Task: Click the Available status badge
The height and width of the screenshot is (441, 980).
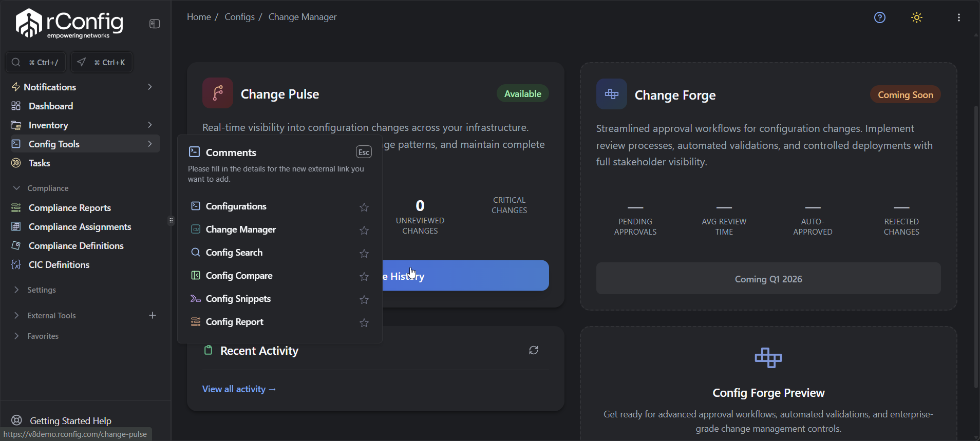Action: [522, 93]
